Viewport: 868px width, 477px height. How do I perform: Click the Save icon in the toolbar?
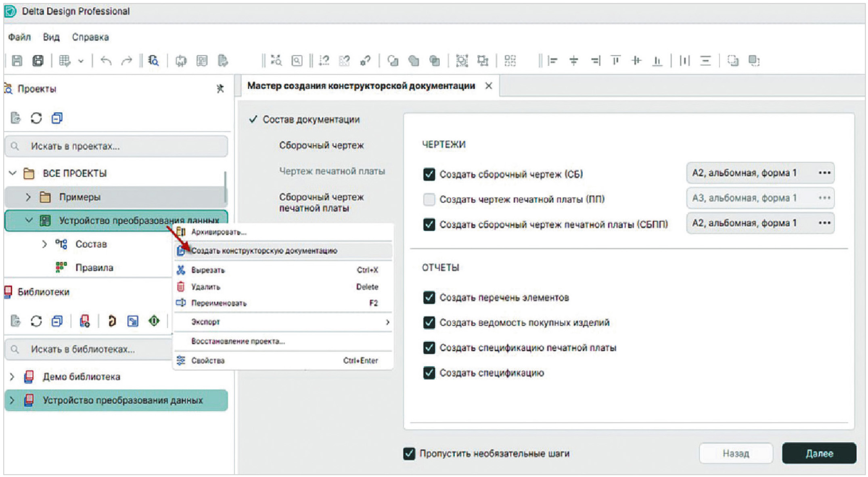[17, 61]
